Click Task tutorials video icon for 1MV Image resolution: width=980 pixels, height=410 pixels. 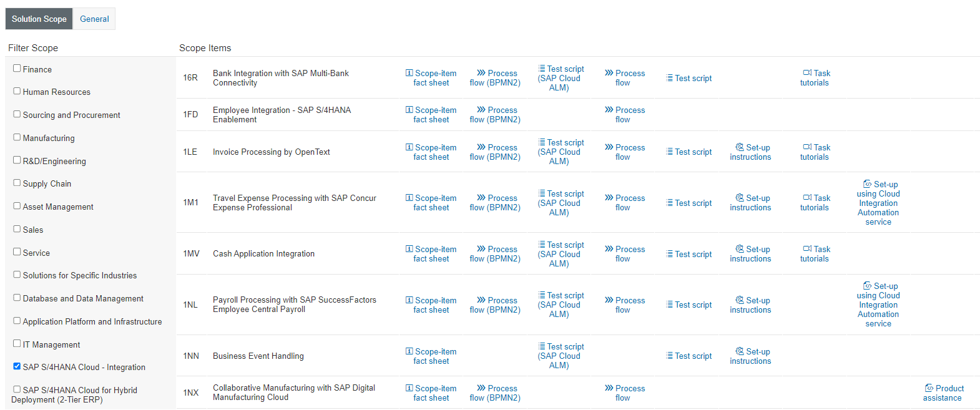pyautogui.click(x=807, y=249)
